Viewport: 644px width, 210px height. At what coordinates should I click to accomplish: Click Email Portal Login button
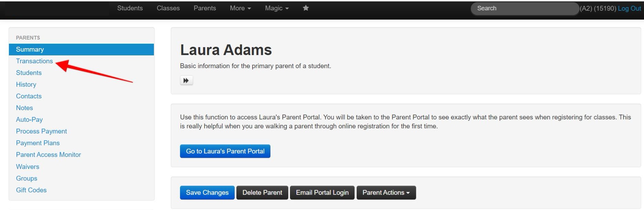(322, 192)
